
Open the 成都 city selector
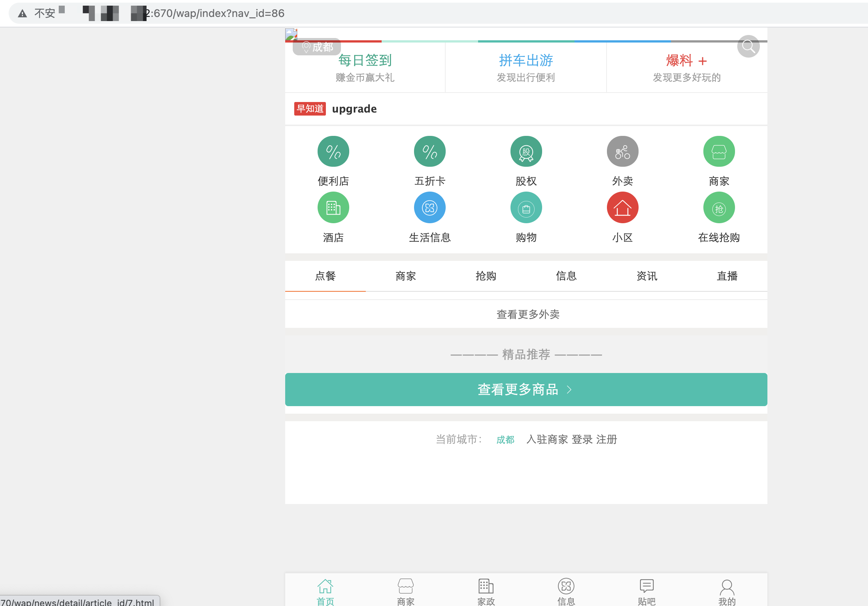(317, 47)
